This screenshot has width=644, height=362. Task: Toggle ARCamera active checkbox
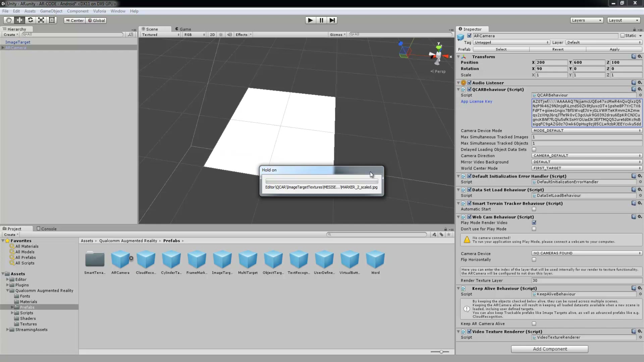[x=469, y=36]
